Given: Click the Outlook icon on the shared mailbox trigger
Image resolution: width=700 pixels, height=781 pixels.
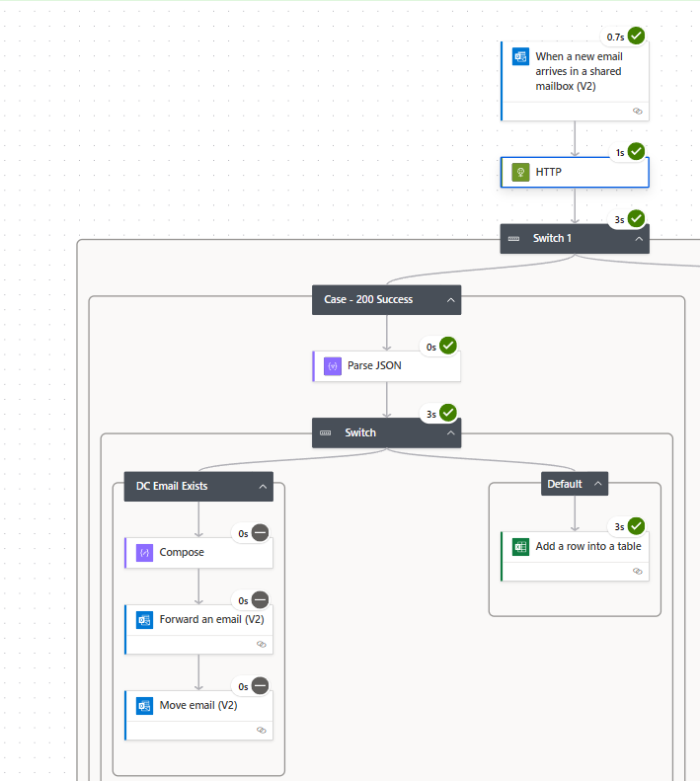Looking at the screenshot, I should click(520, 56).
